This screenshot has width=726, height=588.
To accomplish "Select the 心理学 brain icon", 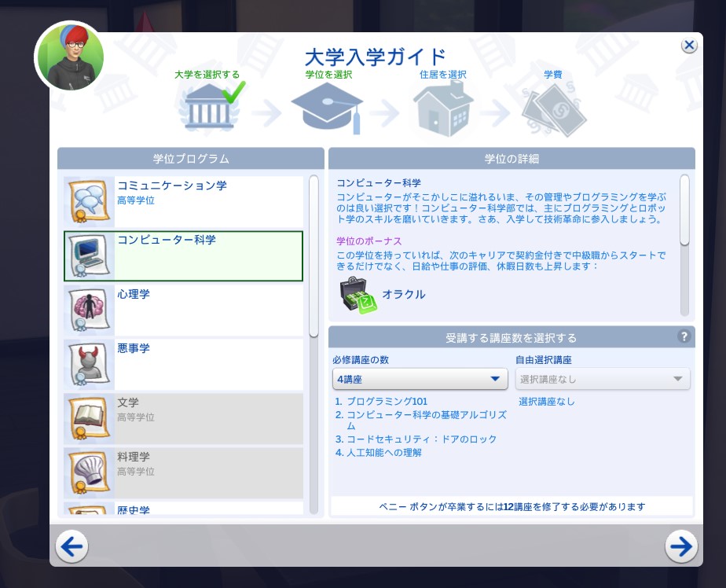I will tap(89, 310).
